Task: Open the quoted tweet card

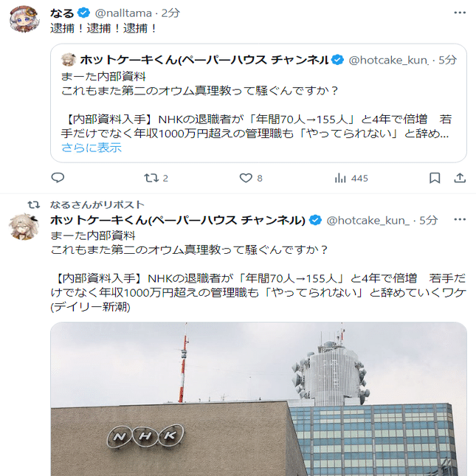Action: tap(258, 103)
